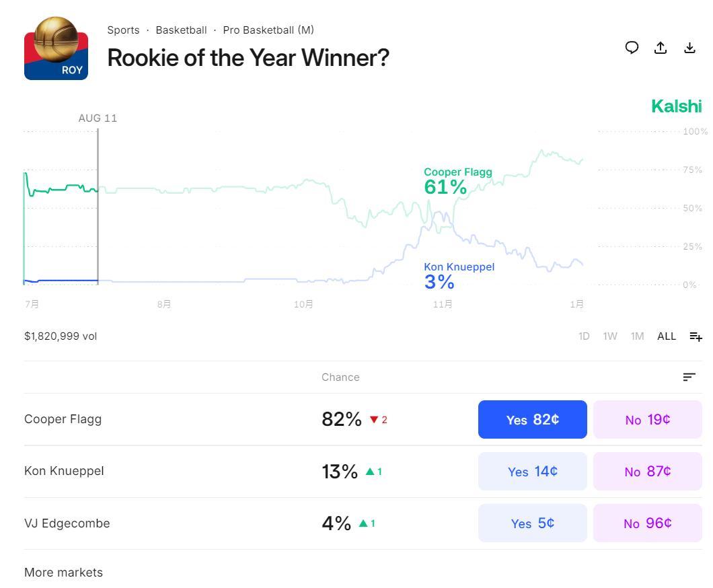Select Yes 14¢ for Kon Knueppel
713x588 pixels.
[532, 472]
